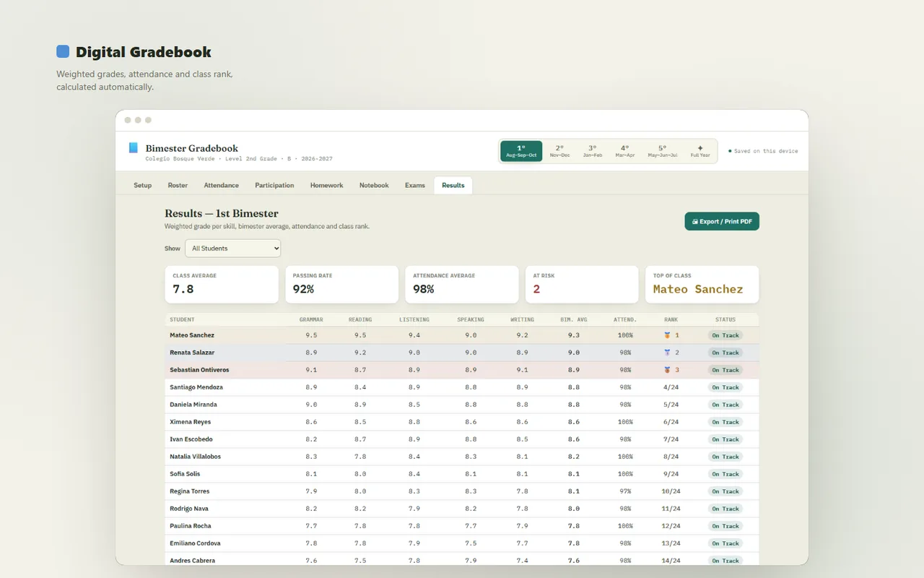The width and height of the screenshot is (924, 578).
Task: Click the blue notebook icon beside Bimester Gradebook
Action: click(x=133, y=147)
